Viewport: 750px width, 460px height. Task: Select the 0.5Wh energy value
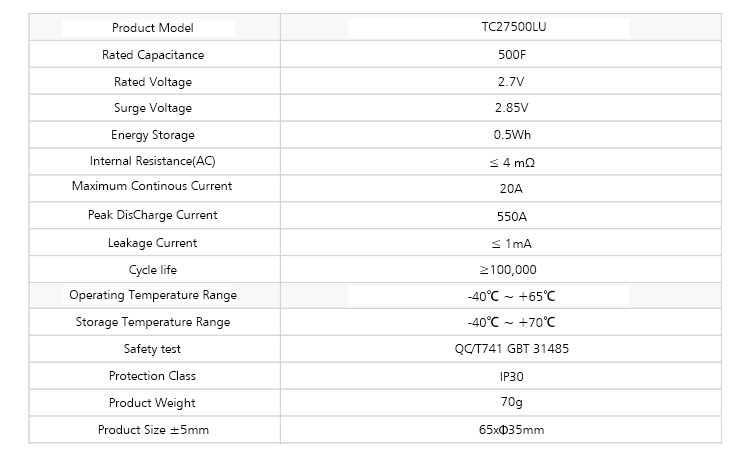(x=509, y=135)
